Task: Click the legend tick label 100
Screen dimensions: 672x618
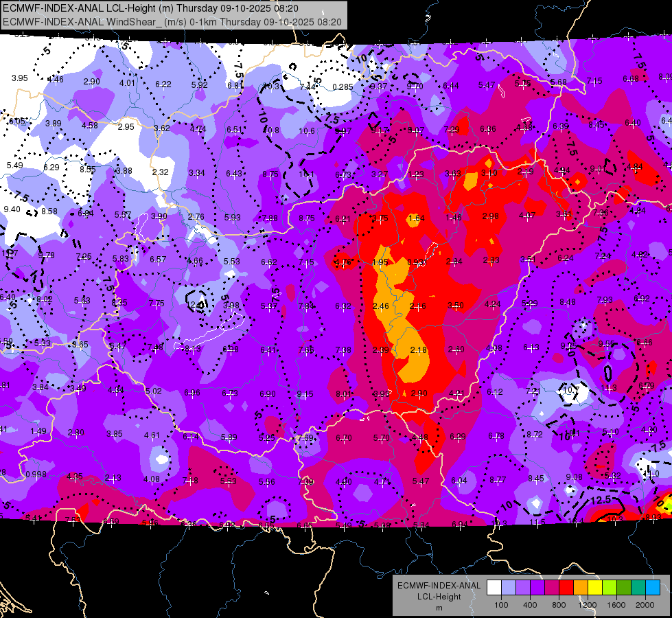Action: 501,605
